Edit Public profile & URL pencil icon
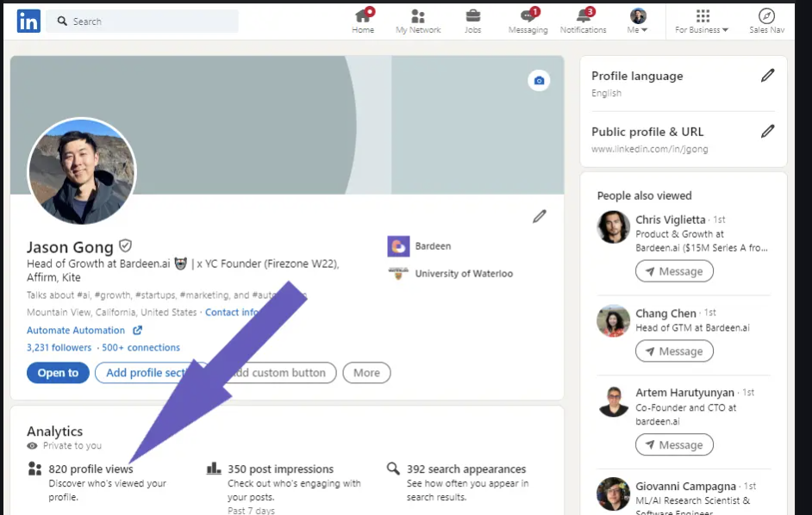 [x=767, y=132]
